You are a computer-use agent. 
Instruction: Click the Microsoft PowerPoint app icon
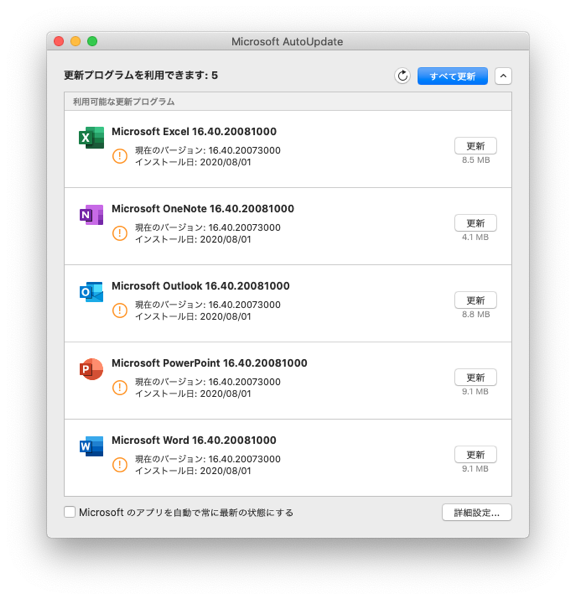91,369
